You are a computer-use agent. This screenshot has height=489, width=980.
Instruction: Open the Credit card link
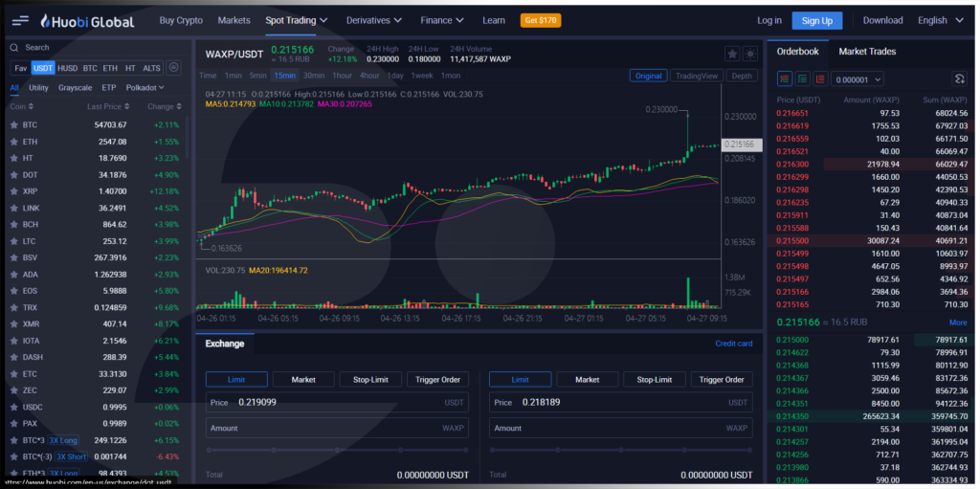[x=734, y=344]
